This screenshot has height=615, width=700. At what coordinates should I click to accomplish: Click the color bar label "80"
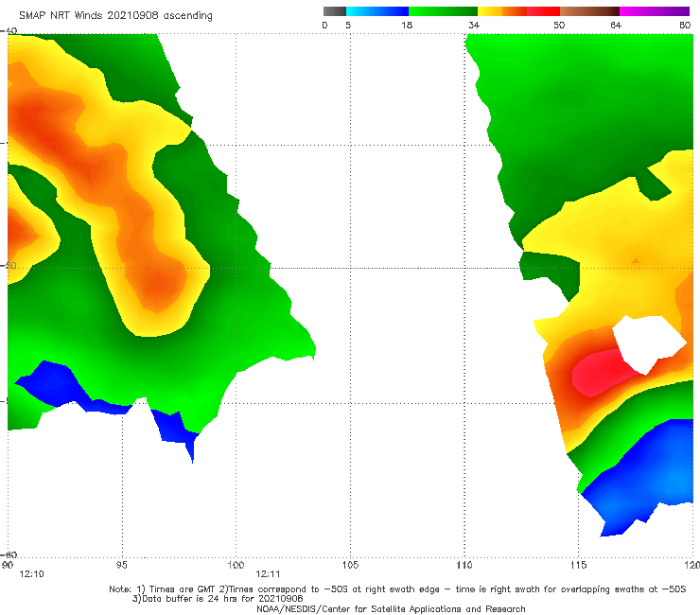pos(685,25)
